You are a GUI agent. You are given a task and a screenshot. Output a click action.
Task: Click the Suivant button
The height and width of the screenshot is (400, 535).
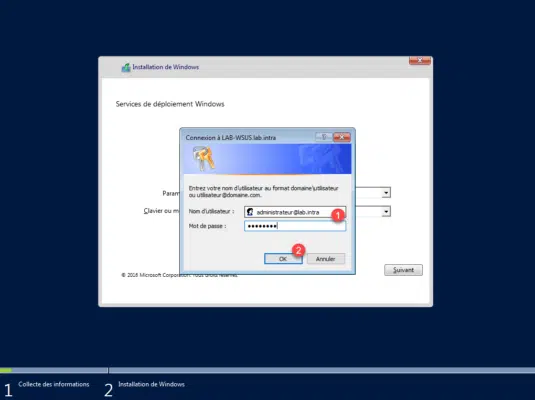(x=403, y=270)
